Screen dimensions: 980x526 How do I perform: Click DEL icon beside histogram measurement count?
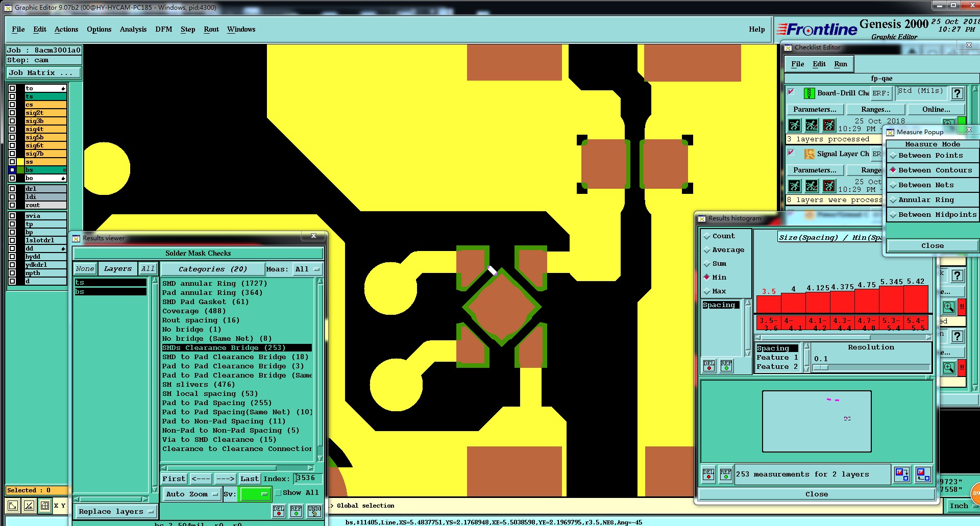click(708, 474)
